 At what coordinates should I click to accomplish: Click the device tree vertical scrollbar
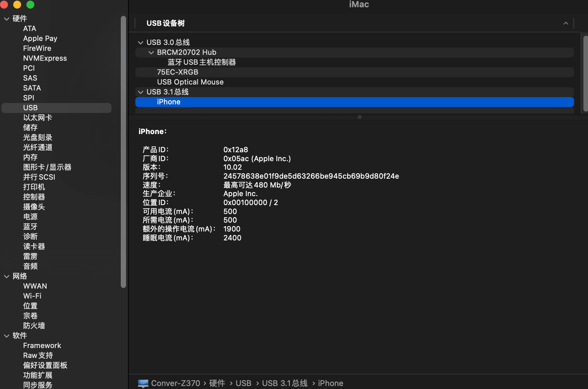(x=585, y=73)
